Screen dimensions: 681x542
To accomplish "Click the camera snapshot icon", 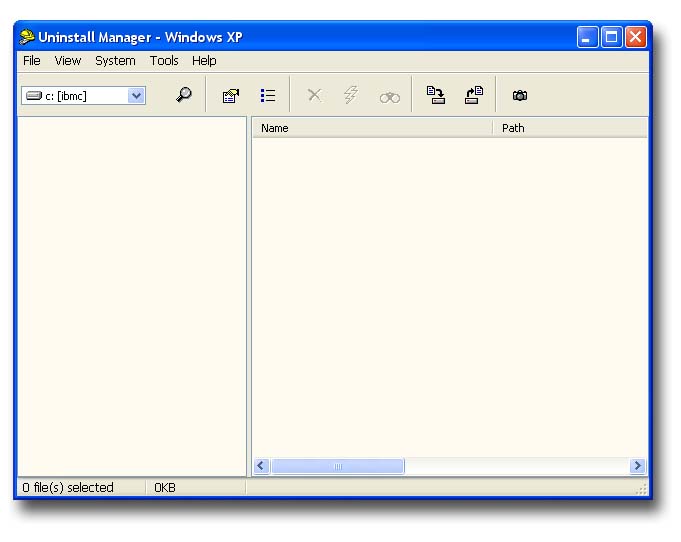I will click(520, 95).
